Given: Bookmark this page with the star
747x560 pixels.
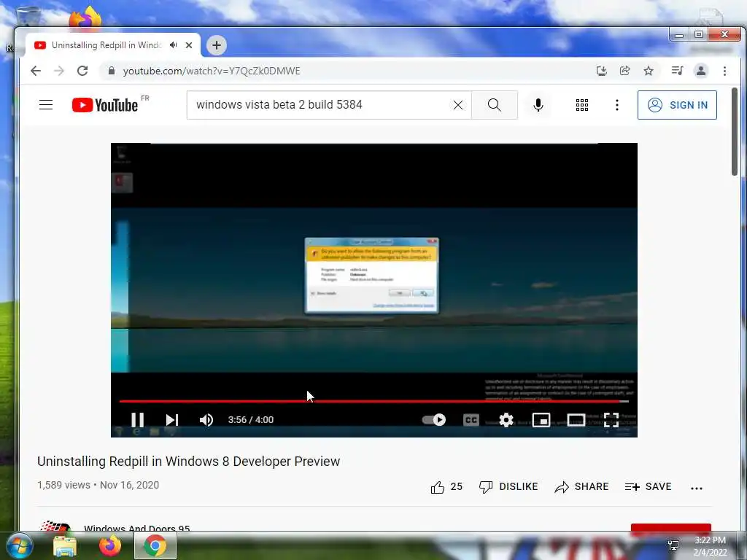Looking at the screenshot, I should coord(649,71).
